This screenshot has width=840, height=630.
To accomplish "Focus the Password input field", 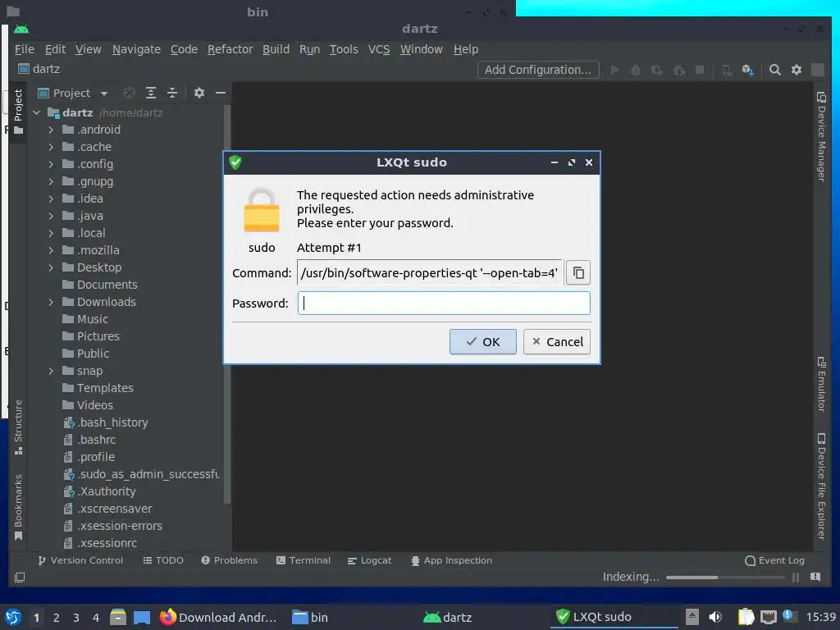I will click(444, 304).
